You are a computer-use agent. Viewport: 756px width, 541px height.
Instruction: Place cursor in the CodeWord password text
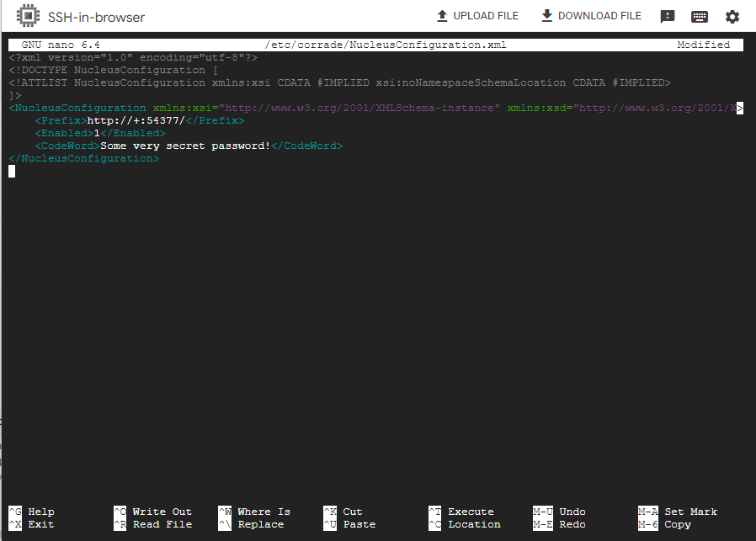pyautogui.click(x=185, y=146)
